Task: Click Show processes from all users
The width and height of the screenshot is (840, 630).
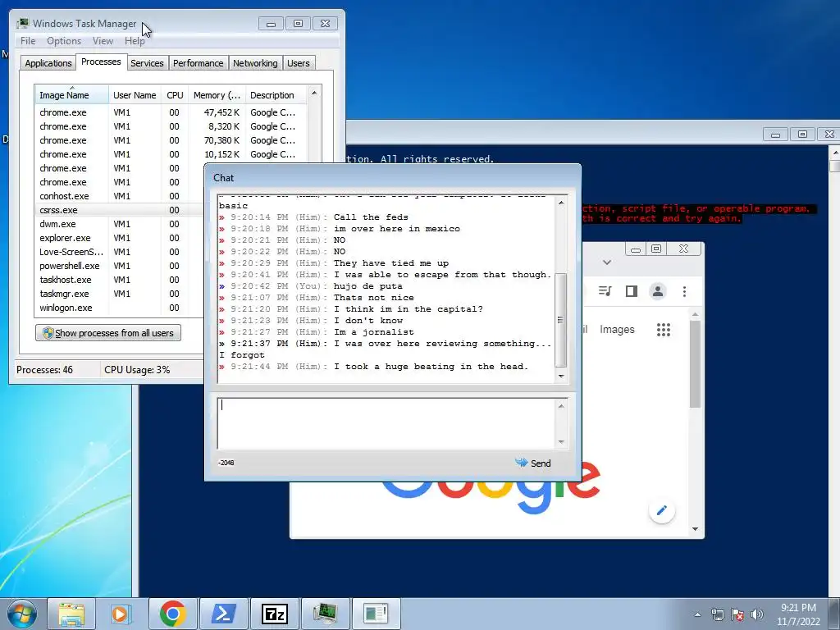Action: tap(108, 333)
